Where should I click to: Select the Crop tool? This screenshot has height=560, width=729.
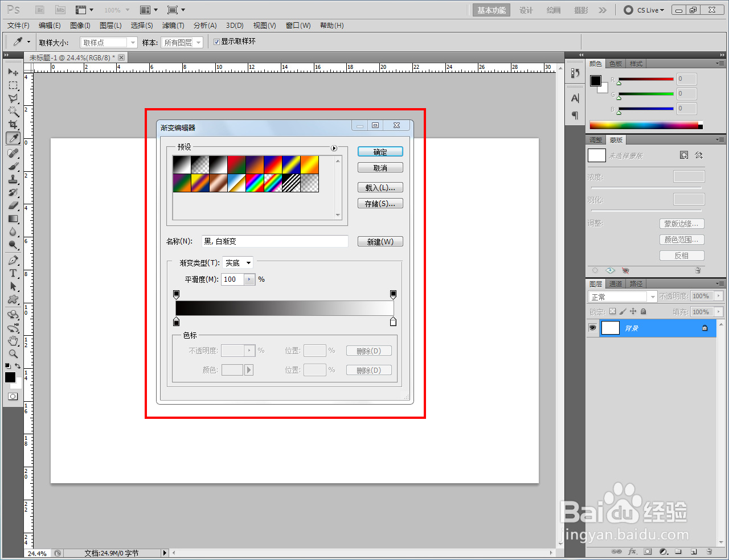click(13, 125)
